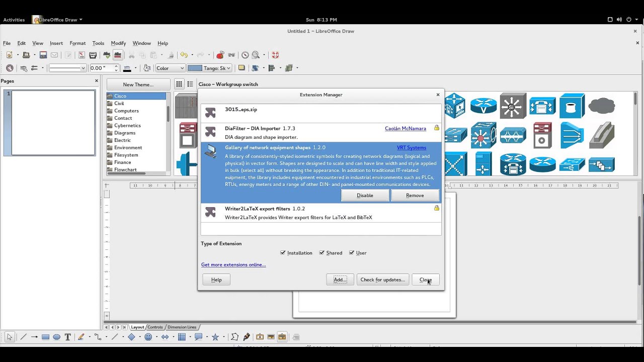This screenshot has width=644, height=362.
Task: Select the Line tool
Action: [23, 337]
